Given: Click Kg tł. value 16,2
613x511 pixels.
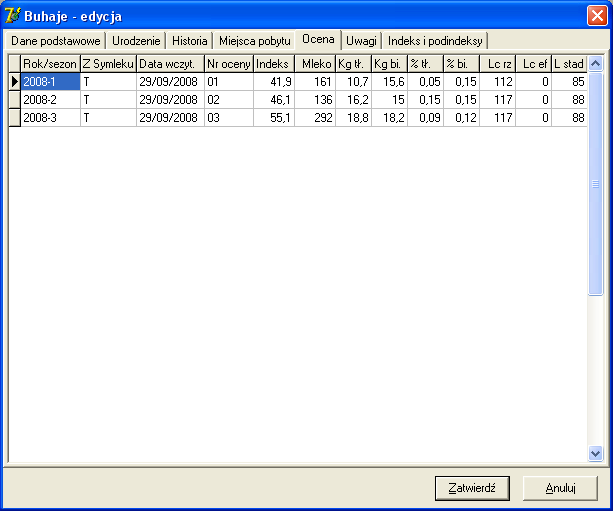Looking at the screenshot, I should point(353,100).
